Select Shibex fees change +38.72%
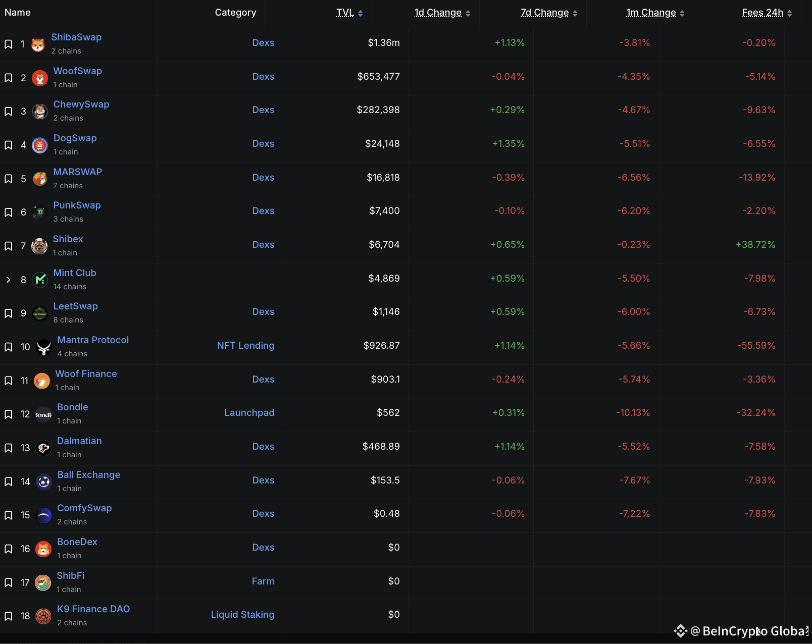 click(755, 245)
